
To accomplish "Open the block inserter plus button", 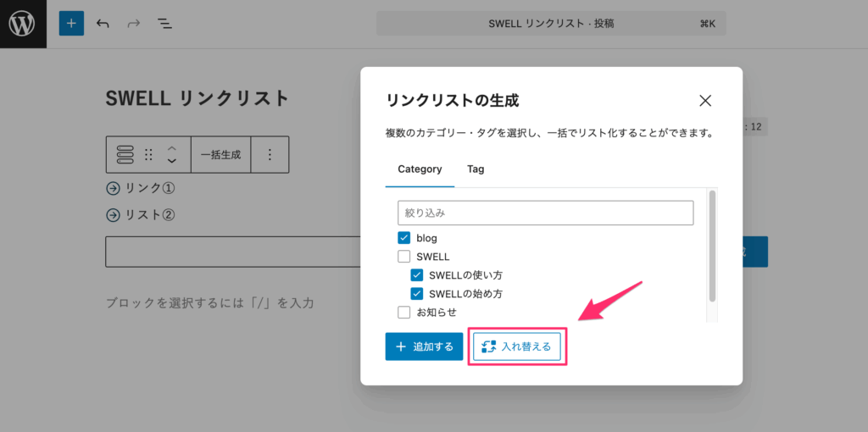I will (x=71, y=24).
